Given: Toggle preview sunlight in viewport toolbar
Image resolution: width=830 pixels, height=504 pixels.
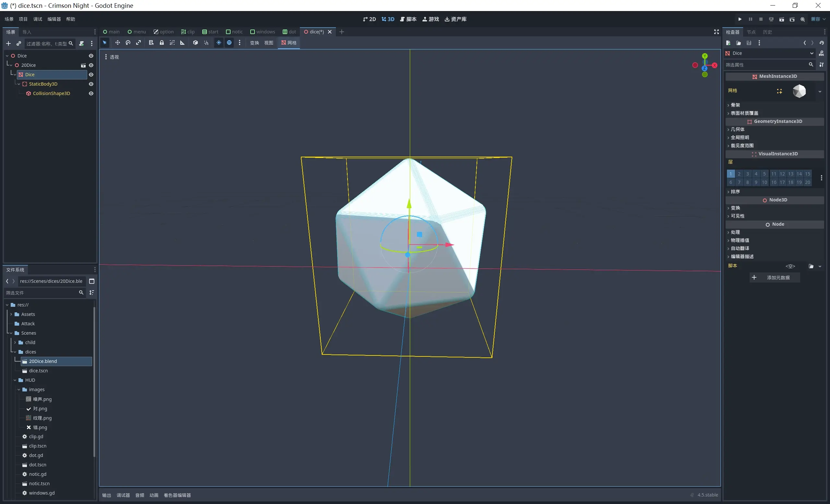Looking at the screenshot, I should 219,43.
